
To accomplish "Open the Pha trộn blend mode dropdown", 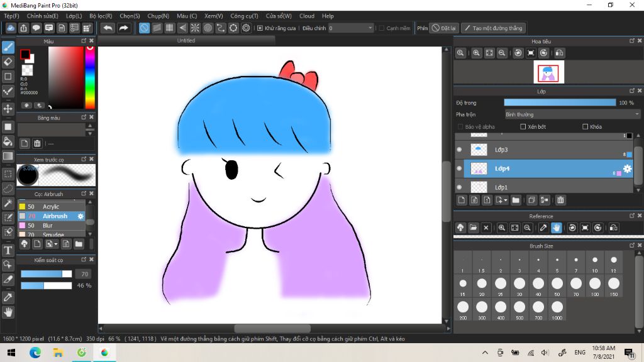I will click(572, 114).
